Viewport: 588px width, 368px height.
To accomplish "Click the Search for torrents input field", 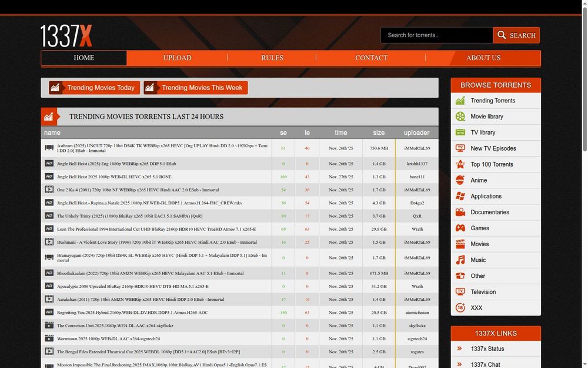I will click(x=437, y=35).
